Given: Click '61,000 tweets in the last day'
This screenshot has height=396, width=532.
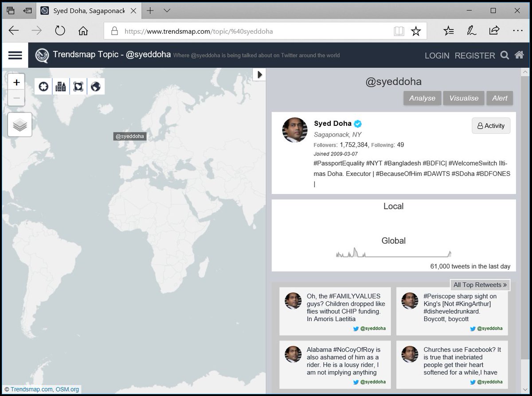Looking at the screenshot, I should coord(470,267).
